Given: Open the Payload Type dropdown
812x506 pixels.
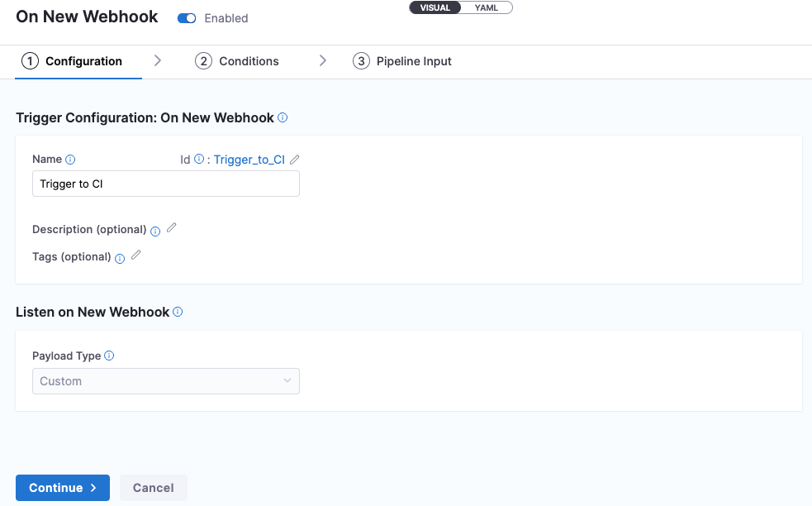Looking at the screenshot, I should 165,381.
